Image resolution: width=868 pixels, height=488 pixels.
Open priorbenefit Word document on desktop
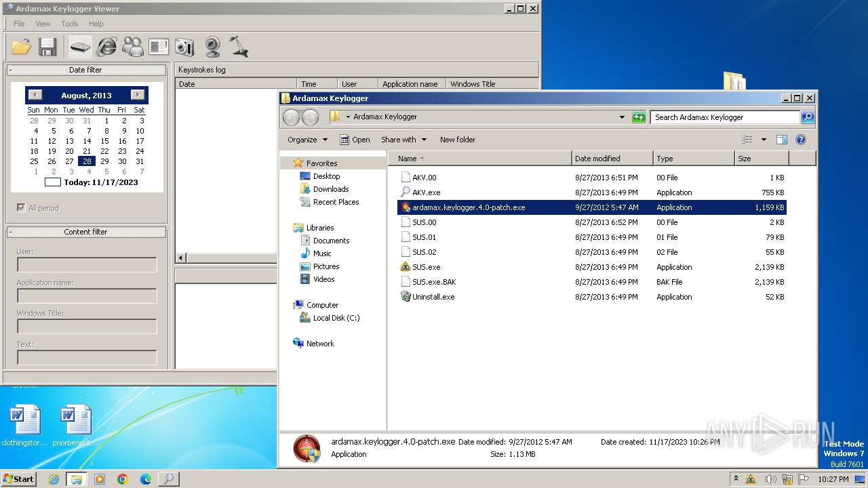[75, 426]
